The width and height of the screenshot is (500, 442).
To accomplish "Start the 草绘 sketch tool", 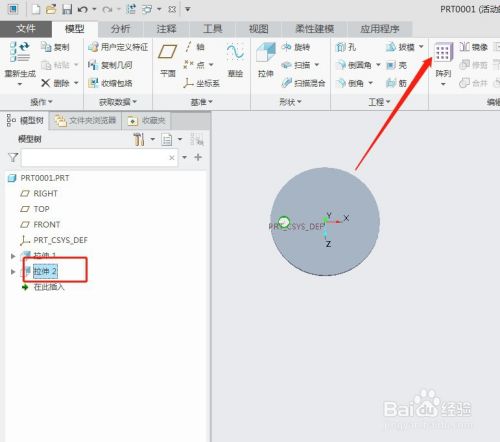I will pos(235,60).
